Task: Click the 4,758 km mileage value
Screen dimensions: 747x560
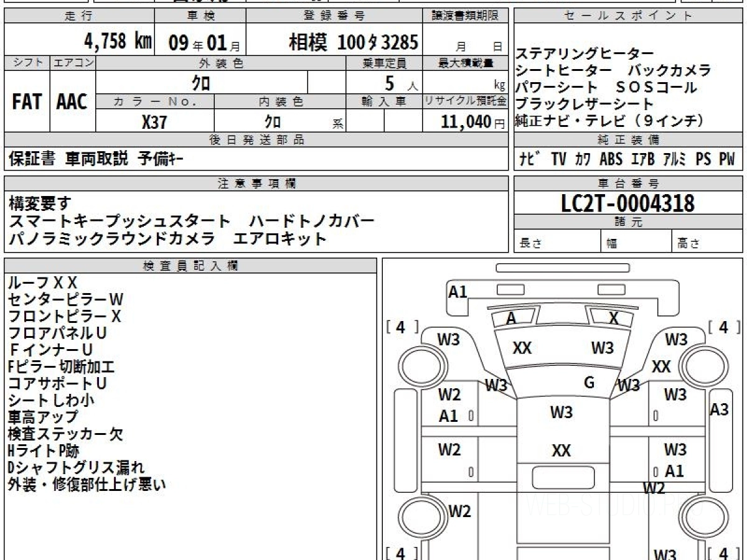Action: click(118, 41)
